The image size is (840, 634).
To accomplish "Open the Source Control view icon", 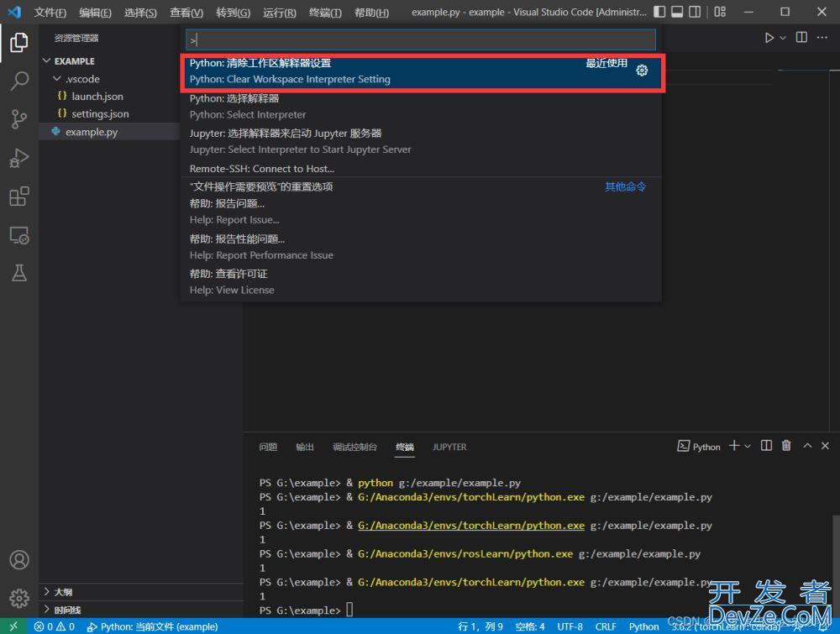I will pyautogui.click(x=19, y=119).
